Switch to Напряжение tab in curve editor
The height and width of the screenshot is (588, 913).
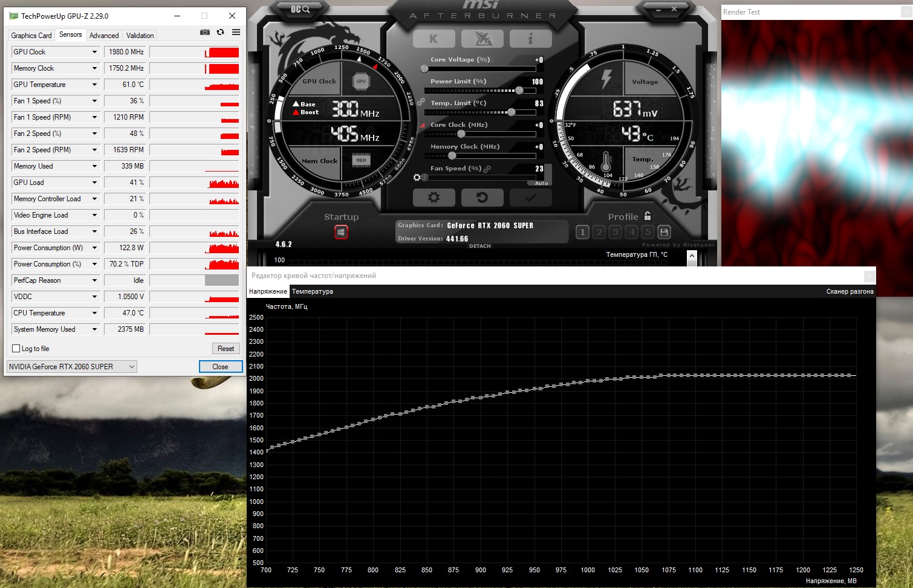[268, 291]
